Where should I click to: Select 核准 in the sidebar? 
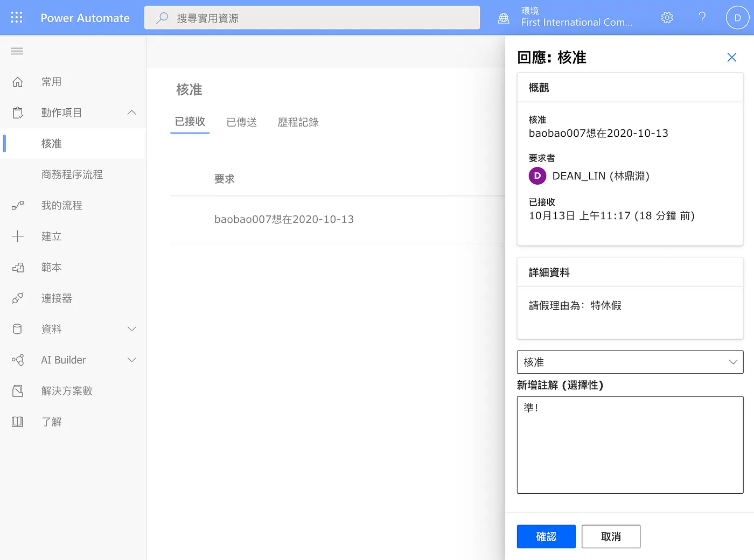click(x=73, y=144)
